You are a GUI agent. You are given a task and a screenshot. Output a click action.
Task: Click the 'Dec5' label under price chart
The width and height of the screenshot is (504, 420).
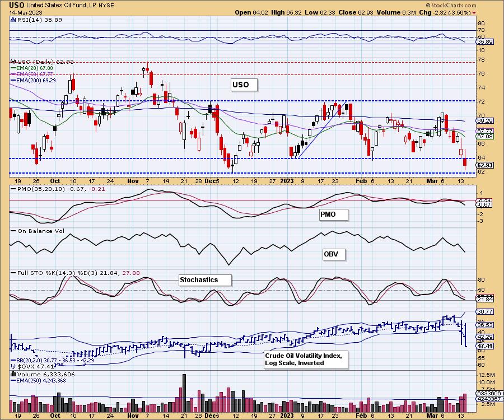[212, 181]
